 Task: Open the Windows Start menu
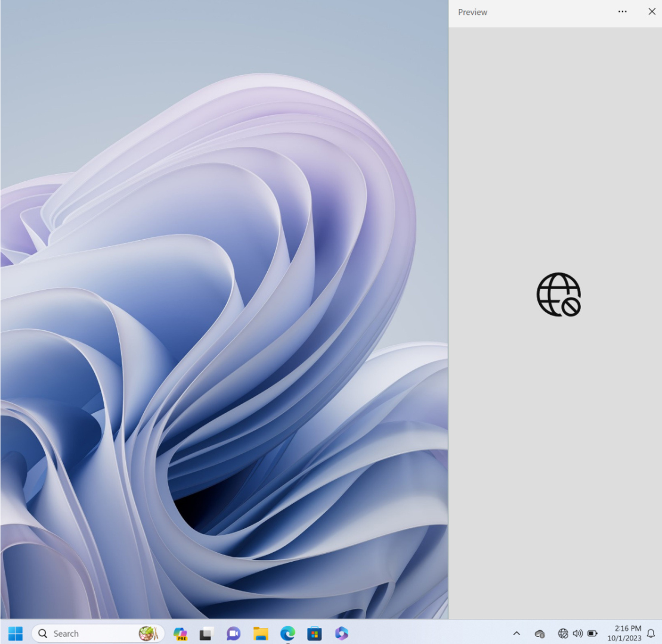(16, 633)
